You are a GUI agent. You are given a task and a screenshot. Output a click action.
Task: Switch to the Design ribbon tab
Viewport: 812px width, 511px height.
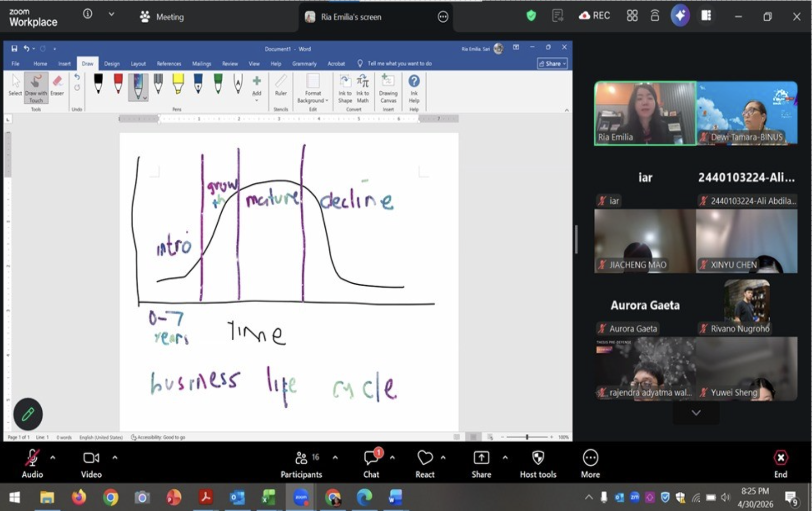point(112,63)
